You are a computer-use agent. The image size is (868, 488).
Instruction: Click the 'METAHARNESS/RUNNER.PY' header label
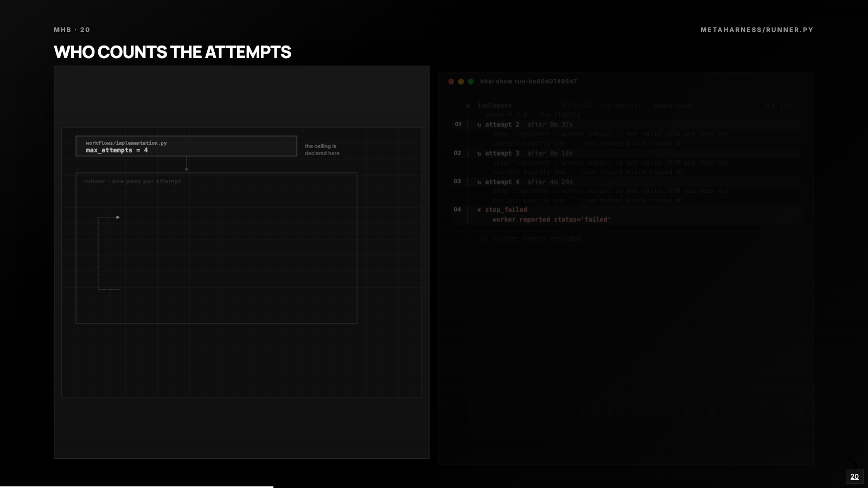coord(757,30)
